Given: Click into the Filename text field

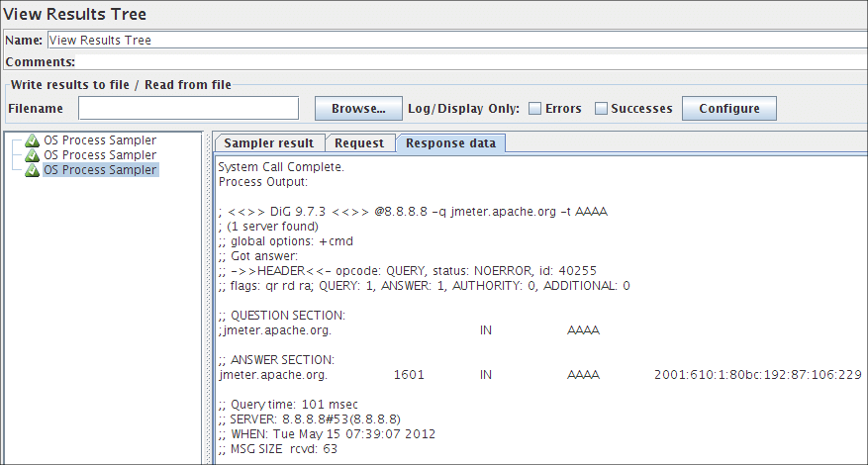Looking at the screenshot, I should click(188, 108).
